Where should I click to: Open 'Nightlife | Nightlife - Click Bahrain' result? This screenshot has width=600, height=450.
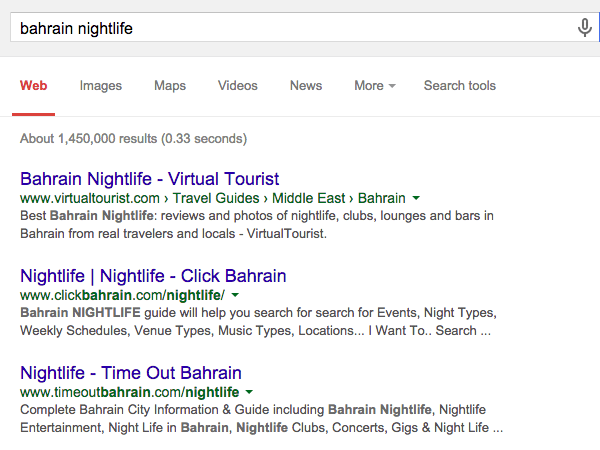coord(153,276)
